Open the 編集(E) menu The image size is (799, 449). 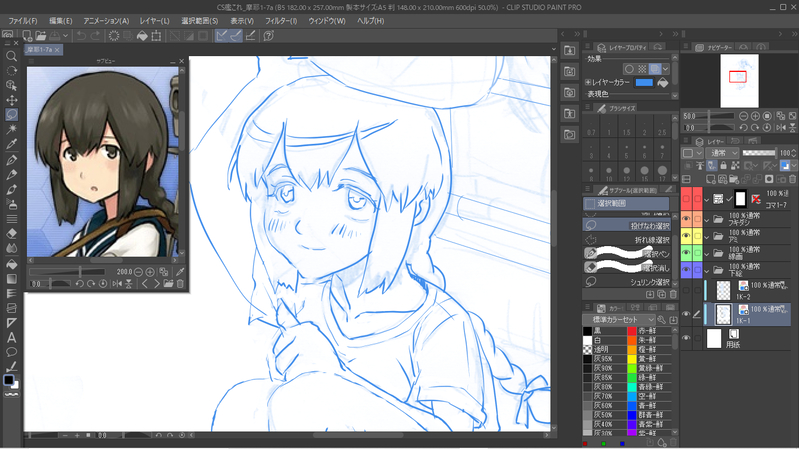point(61,21)
